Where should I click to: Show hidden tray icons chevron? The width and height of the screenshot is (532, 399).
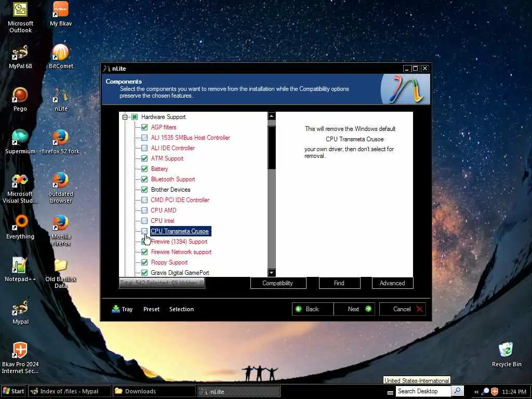(x=476, y=392)
